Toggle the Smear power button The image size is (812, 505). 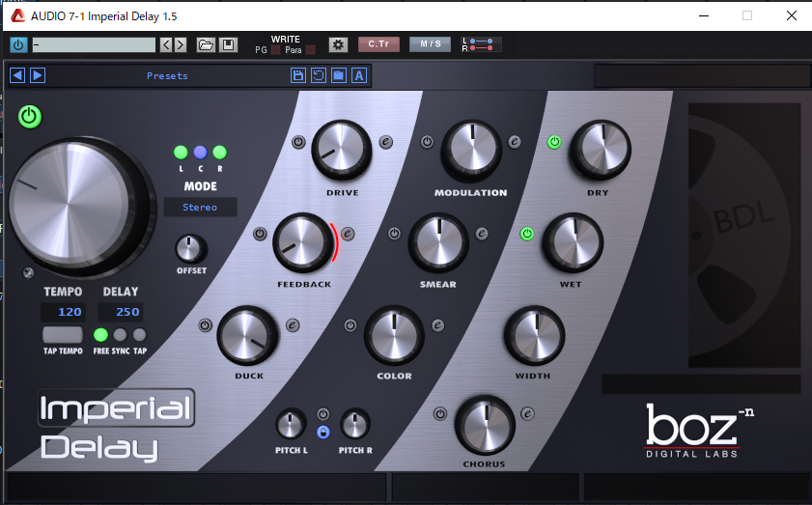click(394, 234)
